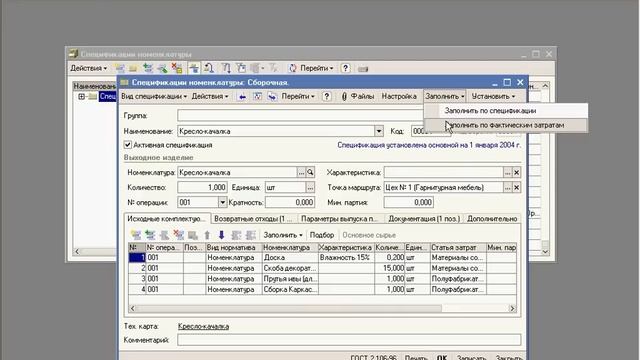Image resolution: width=640 pixels, height=360 pixels.
Task: Select the Скоба декорат... cell
Action: [290, 268]
